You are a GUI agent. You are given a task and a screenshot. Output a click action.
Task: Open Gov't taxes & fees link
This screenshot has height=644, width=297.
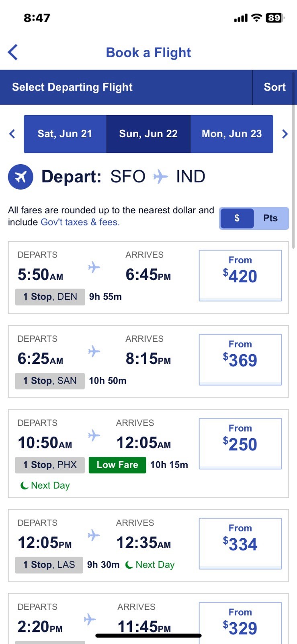coord(80,222)
